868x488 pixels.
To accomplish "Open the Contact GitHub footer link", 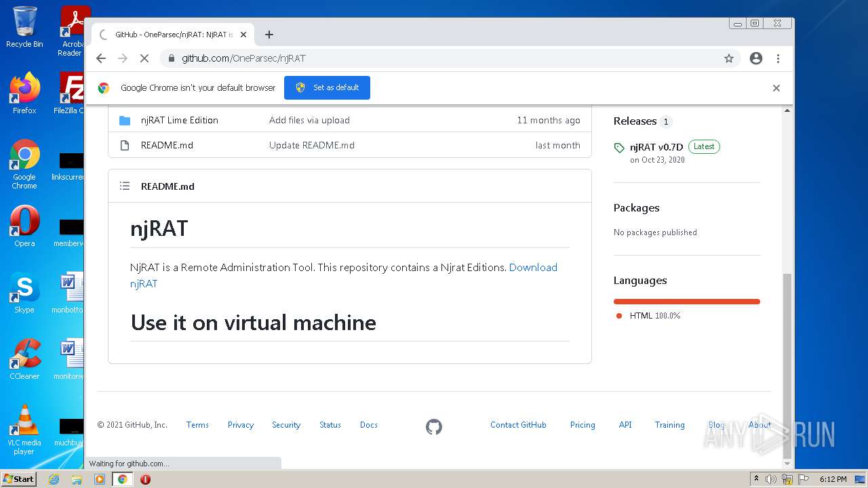I will coord(518,425).
